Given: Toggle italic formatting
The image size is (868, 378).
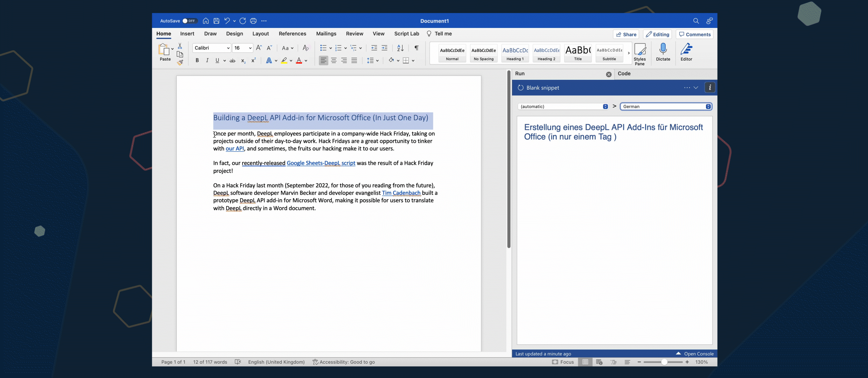Looking at the screenshot, I should 207,61.
